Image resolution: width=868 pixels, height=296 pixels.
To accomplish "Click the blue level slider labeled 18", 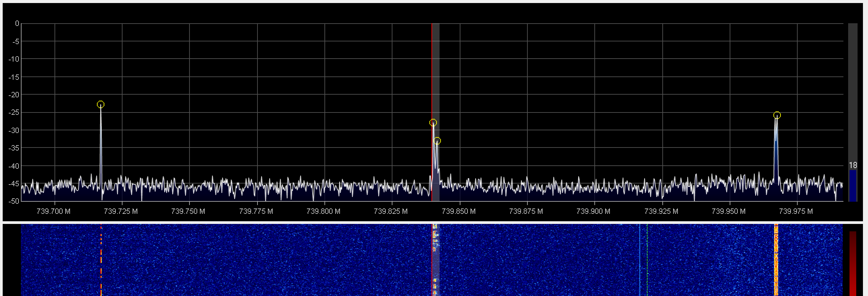I will click(853, 186).
